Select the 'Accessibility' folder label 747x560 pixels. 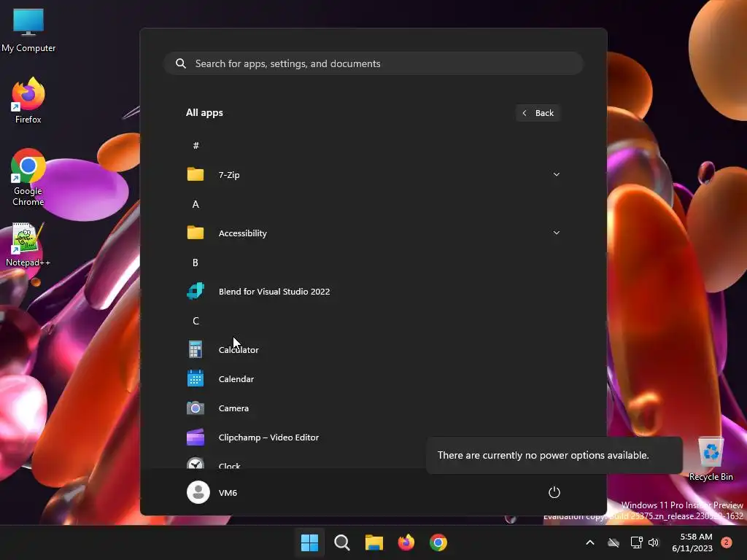pyautogui.click(x=242, y=233)
